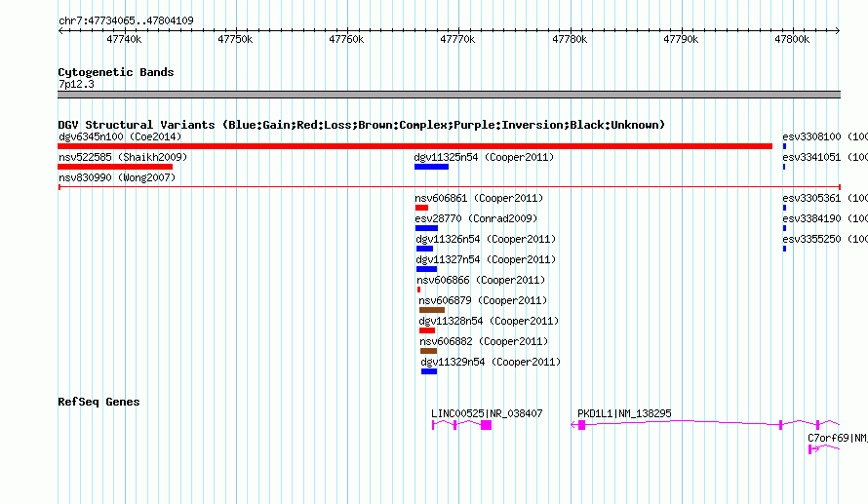Image resolution: width=868 pixels, height=504 pixels.
Task: Click the dgv11326n54 blue gain bar
Action: (424, 249)
